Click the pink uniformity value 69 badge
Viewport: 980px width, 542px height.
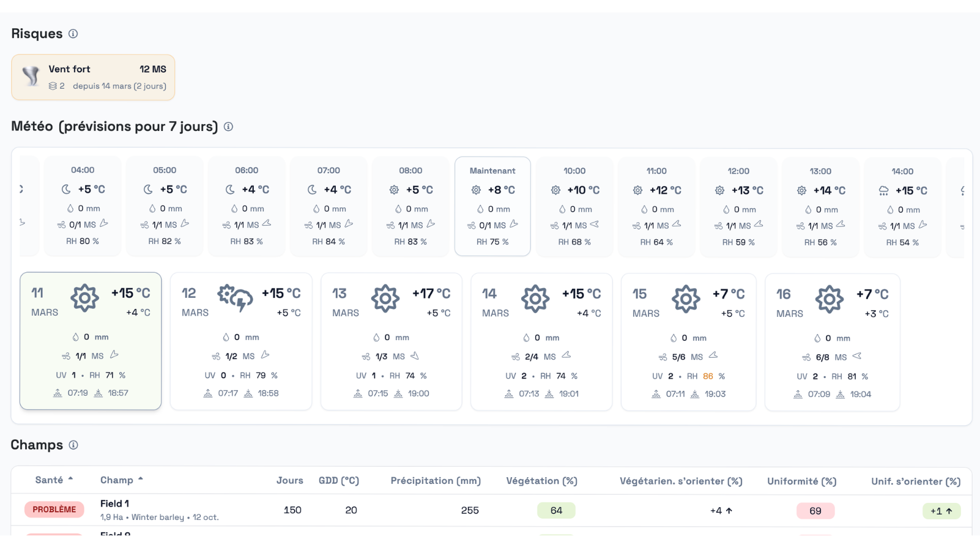(815, 511)
